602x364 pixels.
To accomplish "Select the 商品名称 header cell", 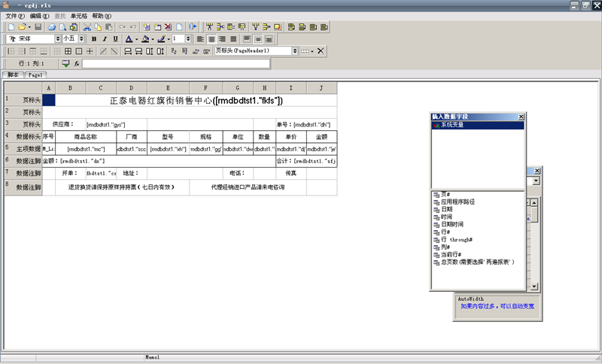I will [x=86, y=137].
